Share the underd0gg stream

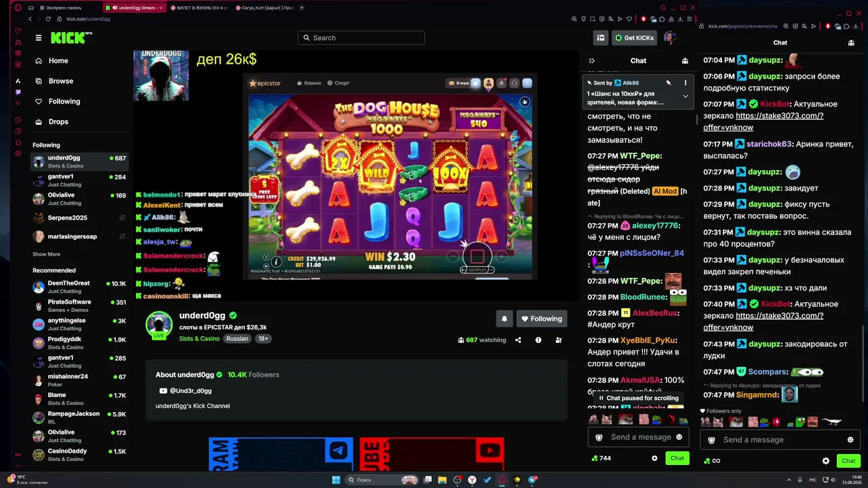tap(518, 340)
